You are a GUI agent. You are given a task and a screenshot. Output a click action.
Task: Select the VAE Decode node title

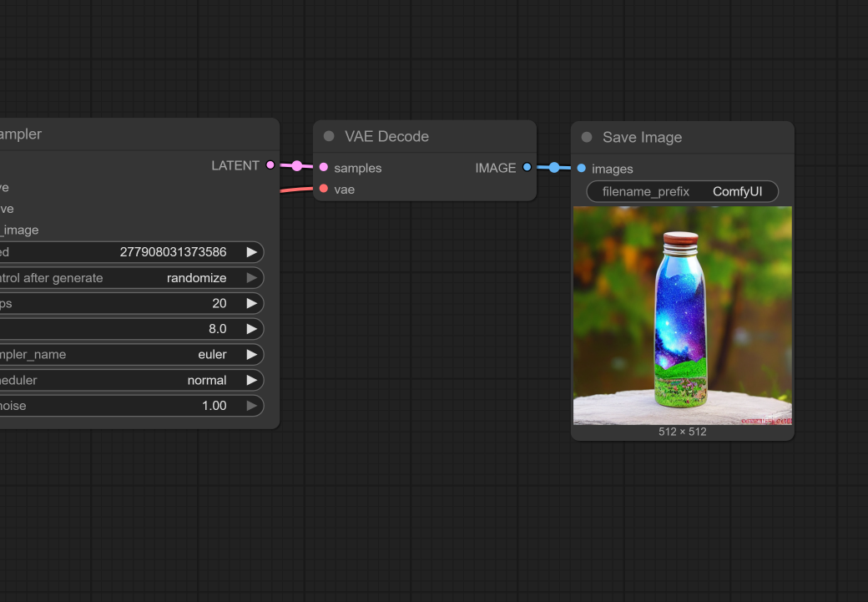(x=387, y=136)
